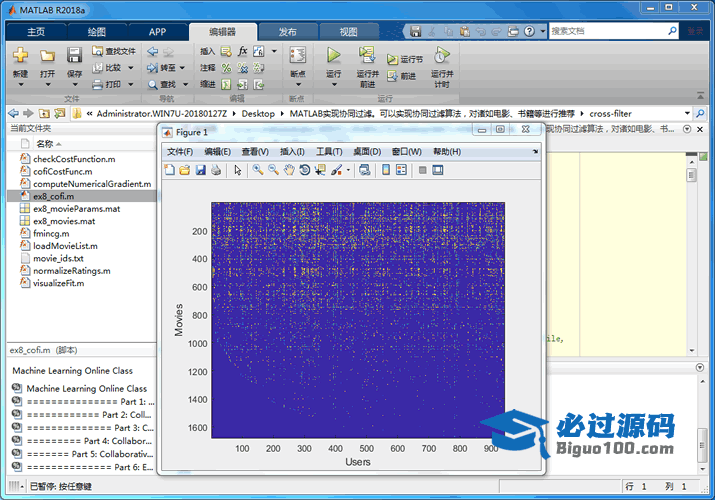Click the command window scrollbar thumb
Image resolution: width=715 pixels, height=500 pixels.
(703, 445)
